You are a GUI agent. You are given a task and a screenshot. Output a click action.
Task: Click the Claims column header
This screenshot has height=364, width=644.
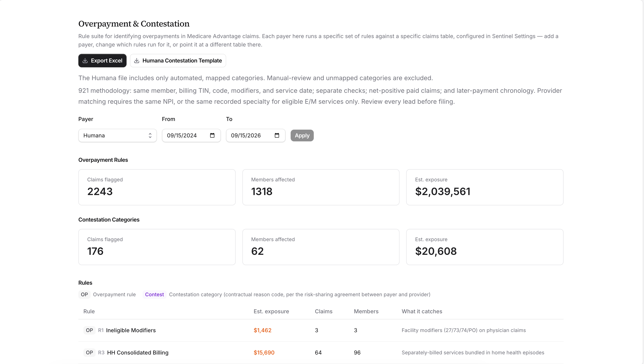click(x=323, y=311)
